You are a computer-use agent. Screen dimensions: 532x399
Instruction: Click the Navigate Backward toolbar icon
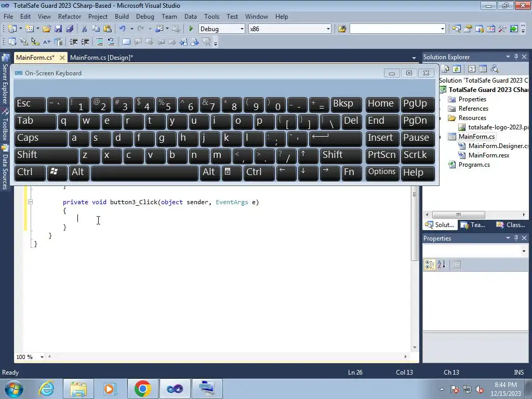pyautogui.click(x=159, y=29)
